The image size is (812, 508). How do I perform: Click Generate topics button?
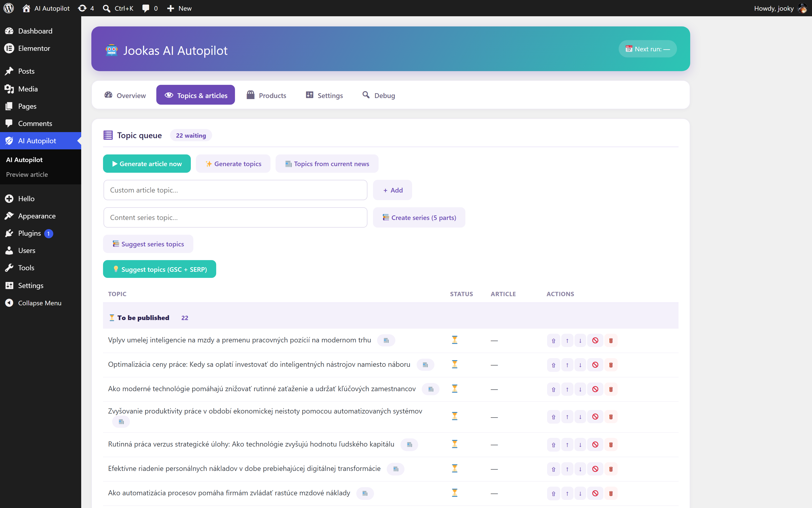(x=233, y=164)
